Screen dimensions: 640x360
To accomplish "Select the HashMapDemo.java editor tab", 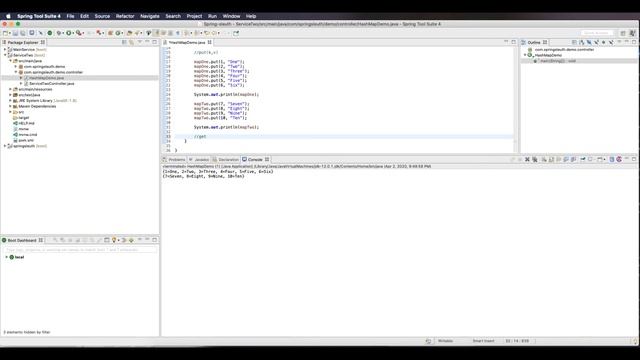I will [187, 42].
